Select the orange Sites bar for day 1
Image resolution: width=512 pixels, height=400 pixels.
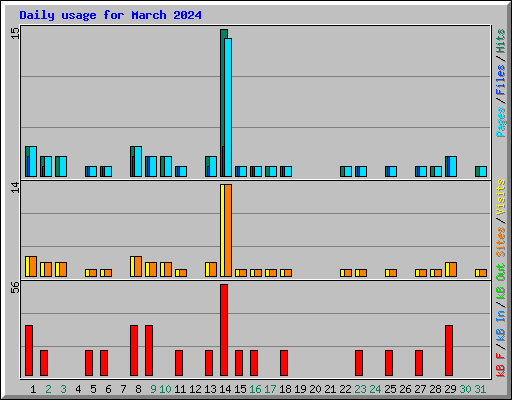pyautogui.click(x=33, y=267)
